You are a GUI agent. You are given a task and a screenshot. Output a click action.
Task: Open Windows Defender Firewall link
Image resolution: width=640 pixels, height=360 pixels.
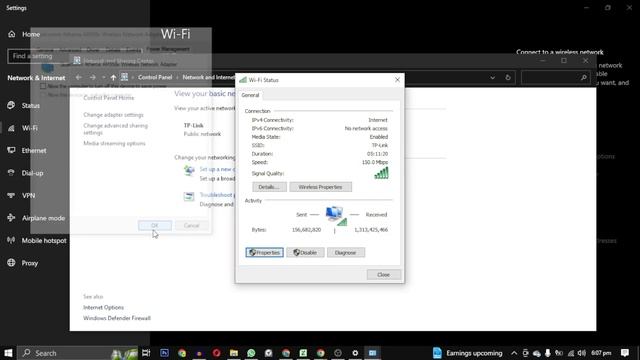point(117,318)
